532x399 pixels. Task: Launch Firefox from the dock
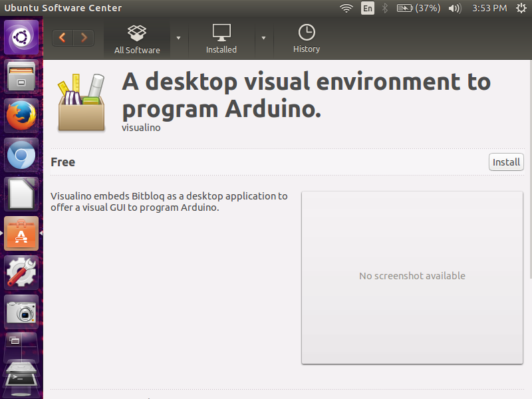point(21,116)
